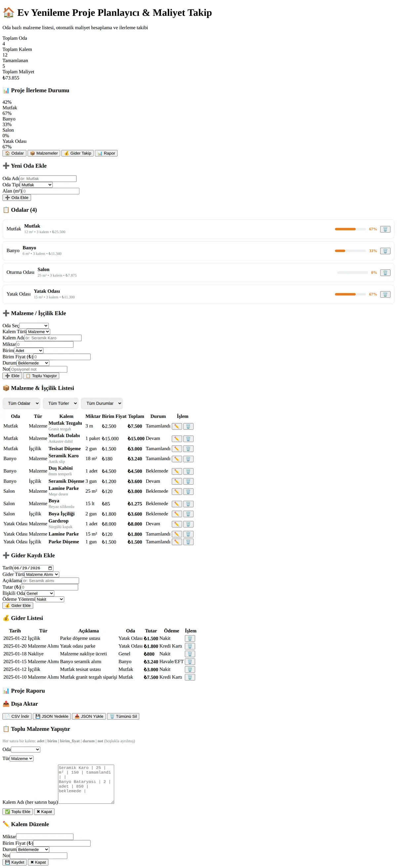This screenshot has width=397, height=868.
Task: Delete the Seramik Döşeme row
Action: pyautogui.click(x=188, y=482)
